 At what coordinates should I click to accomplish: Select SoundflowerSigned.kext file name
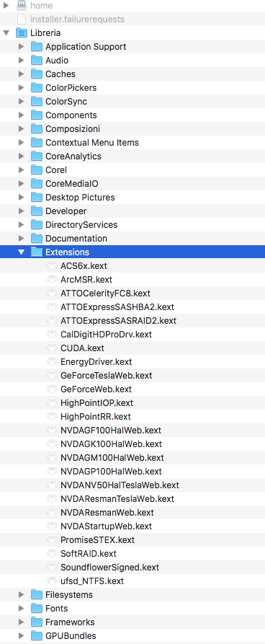point(110,568)
